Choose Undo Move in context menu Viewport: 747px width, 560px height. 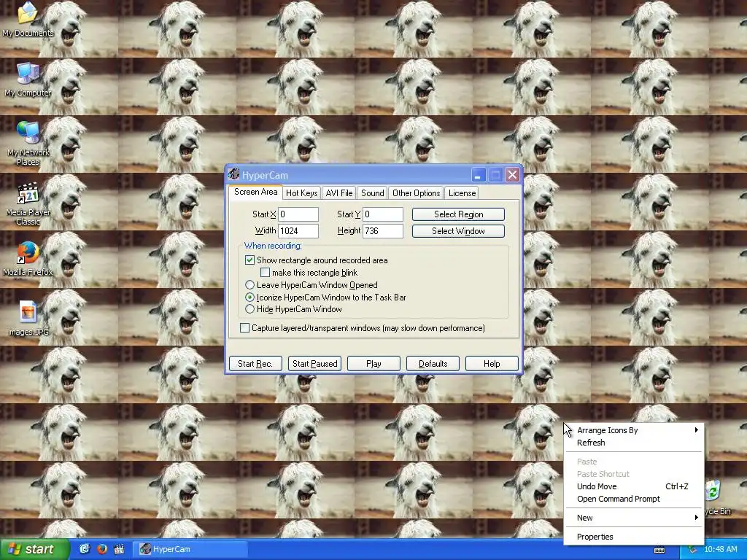tap(634, 486)
